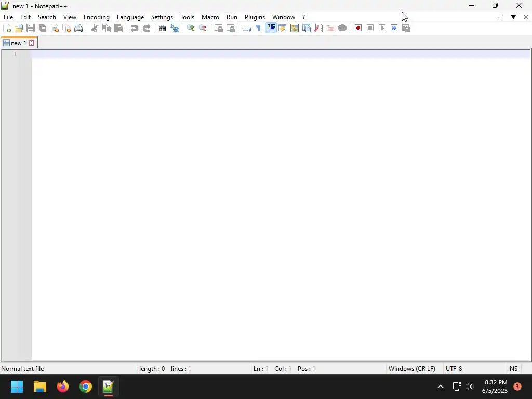Click the Zoom Out magnifier icon
Screen dimensions: 532x399
(x=202, y=28)
